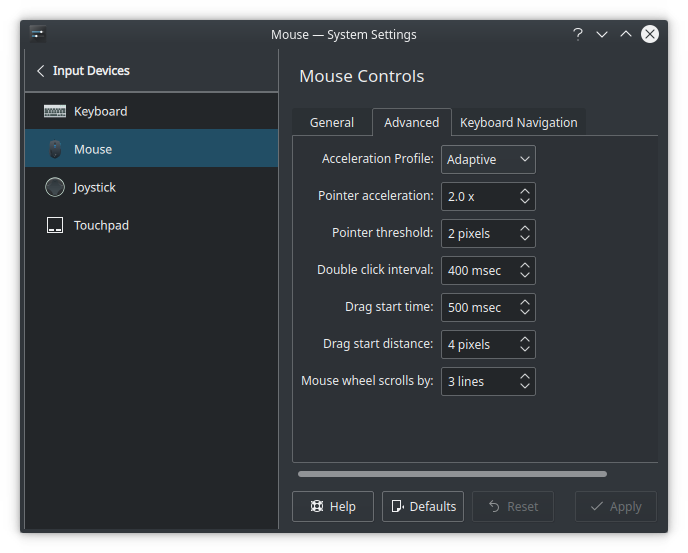The image size is (688, 553).
Task: Increase Double click interval value
Action: [x=525, y=265]
